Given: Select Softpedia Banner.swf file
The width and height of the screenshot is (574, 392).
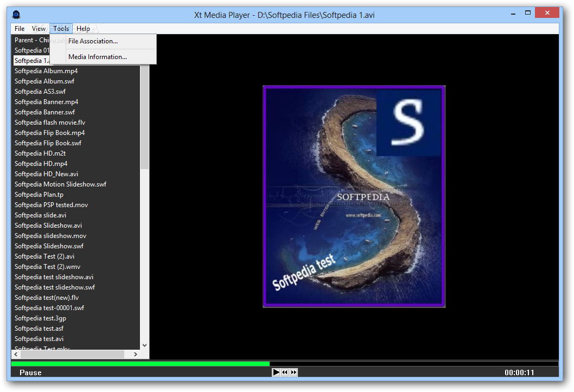Looking at the screenshot, I should (x=44, y=112).
